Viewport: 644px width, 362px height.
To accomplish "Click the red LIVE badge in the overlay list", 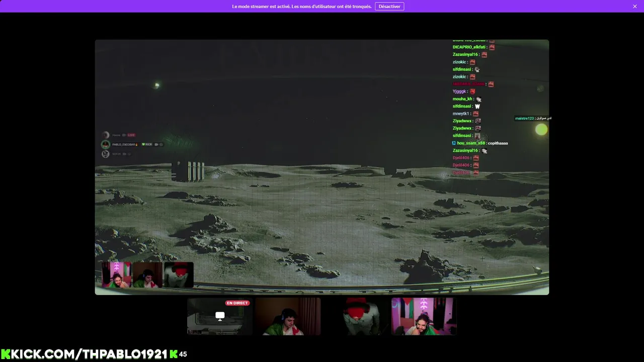I will pyautogui.click(x=131, y=135).
